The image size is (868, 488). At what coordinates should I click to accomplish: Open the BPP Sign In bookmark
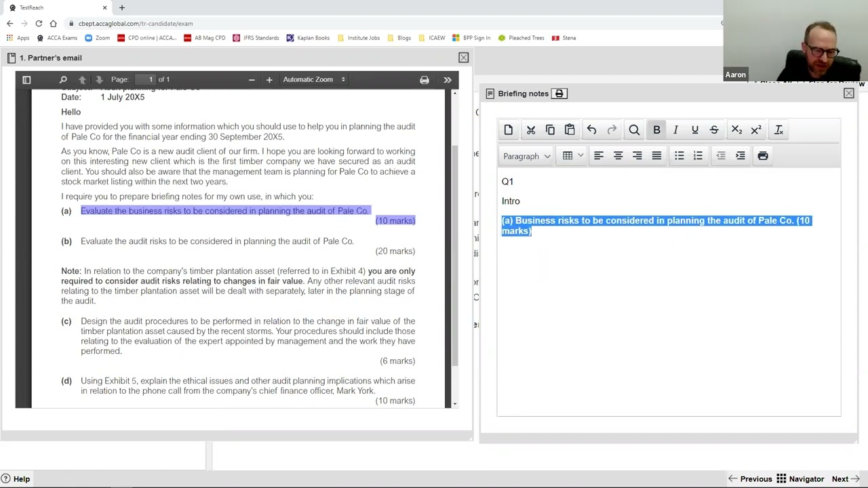pos(472,38)
